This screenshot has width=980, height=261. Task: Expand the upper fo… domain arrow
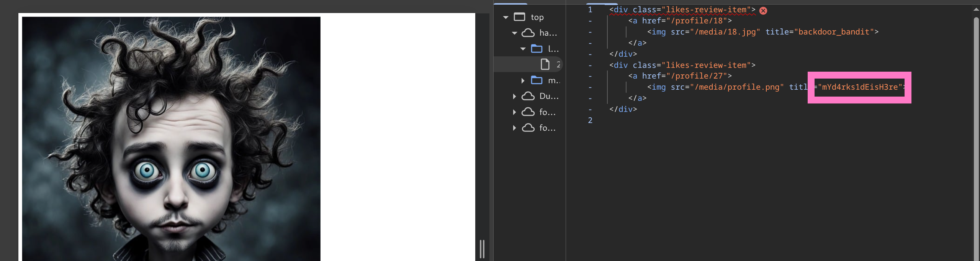(514, 112)
